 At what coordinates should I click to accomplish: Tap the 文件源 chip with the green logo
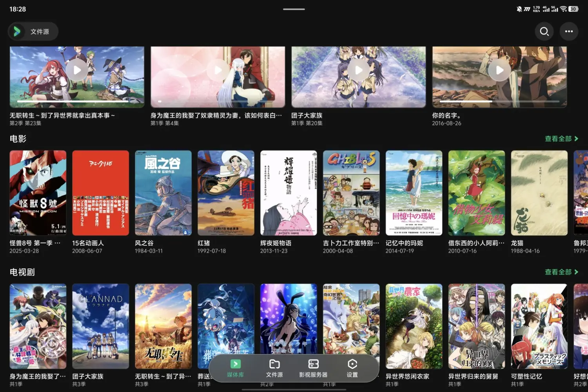(x=33, y=31)
